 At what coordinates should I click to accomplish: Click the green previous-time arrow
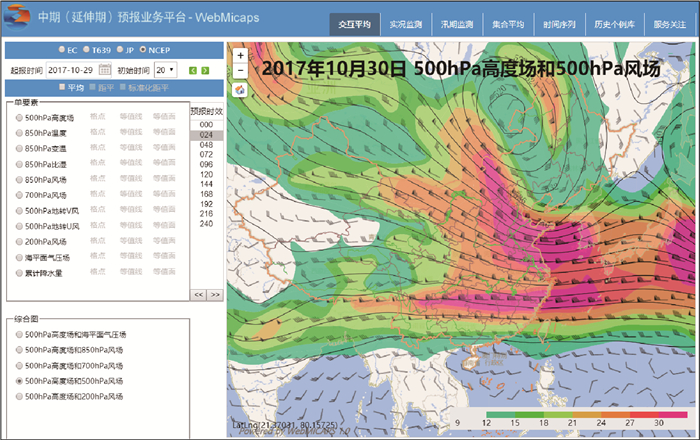point(192,70)
